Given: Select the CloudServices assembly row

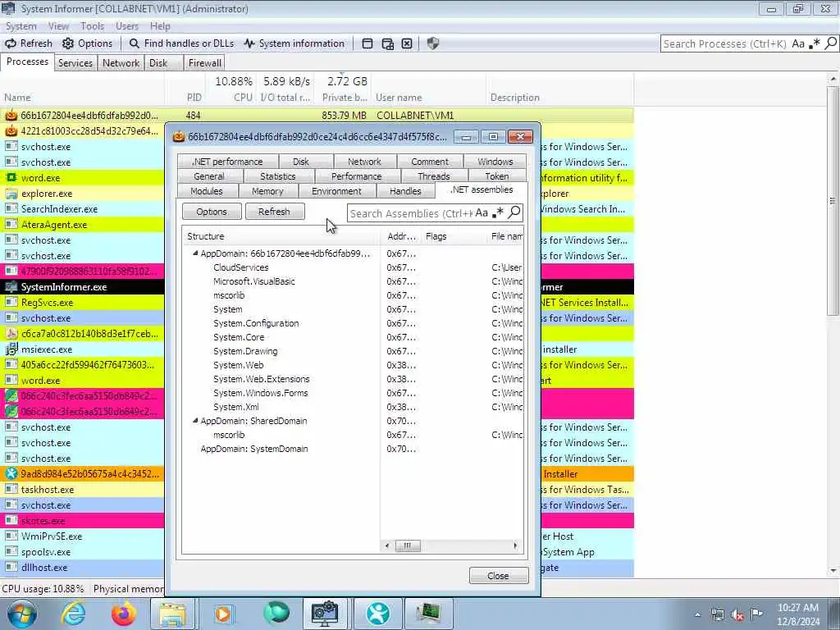Looking at the screenshot, I should coord(353,267).
